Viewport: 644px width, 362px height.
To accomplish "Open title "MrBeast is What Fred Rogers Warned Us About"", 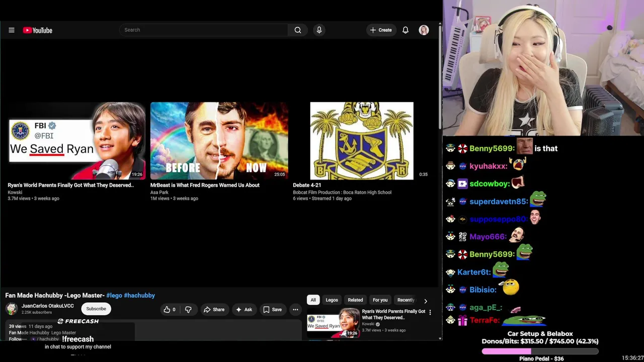I will click(205, 185).
